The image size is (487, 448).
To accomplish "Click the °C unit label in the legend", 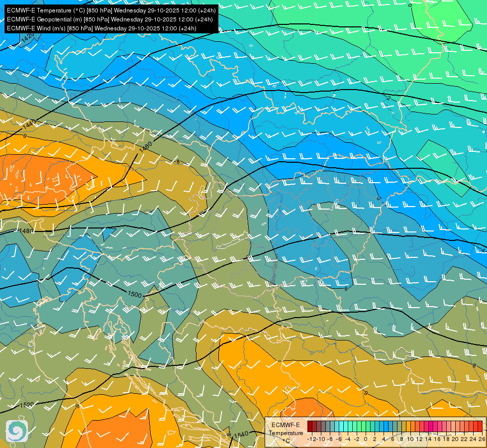I will pyautogui.click(x=287, y=441).
